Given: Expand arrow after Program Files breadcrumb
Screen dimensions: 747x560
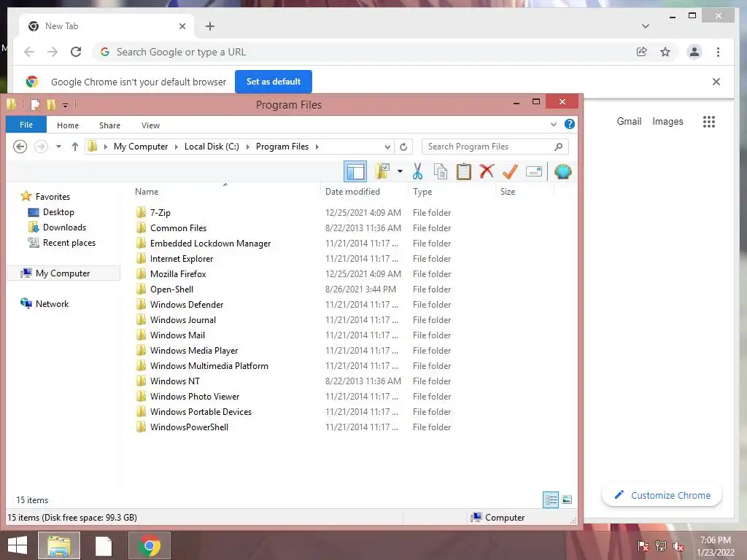Looking at the screenshot, I should [317, 147].
